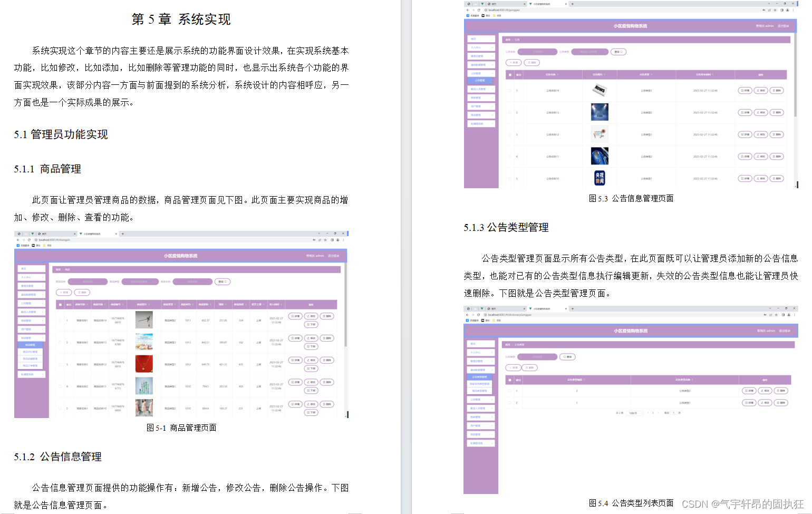This screenshot has width=812, height=514.
Task: Select 商品评价管理 submenu item in figure 5-1 sidebar
Action: pyautogui.click(x=30, y=352)
